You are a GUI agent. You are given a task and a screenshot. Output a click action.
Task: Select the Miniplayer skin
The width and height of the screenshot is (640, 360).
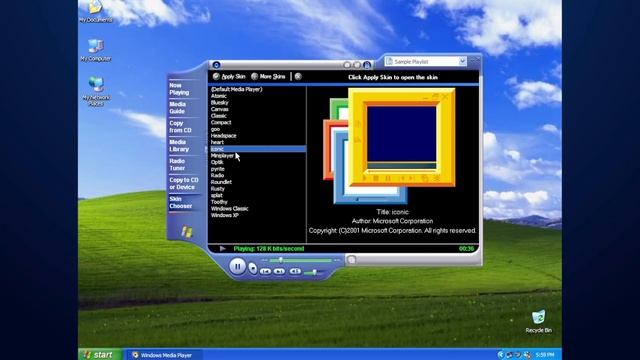coord(222,156)
